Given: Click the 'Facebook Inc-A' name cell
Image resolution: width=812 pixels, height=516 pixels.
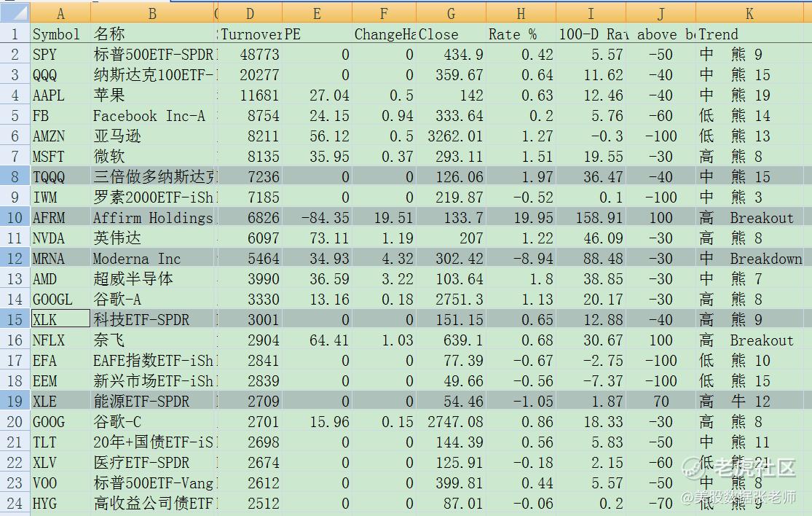Looking at the screenshot, I should pos(152,116).
